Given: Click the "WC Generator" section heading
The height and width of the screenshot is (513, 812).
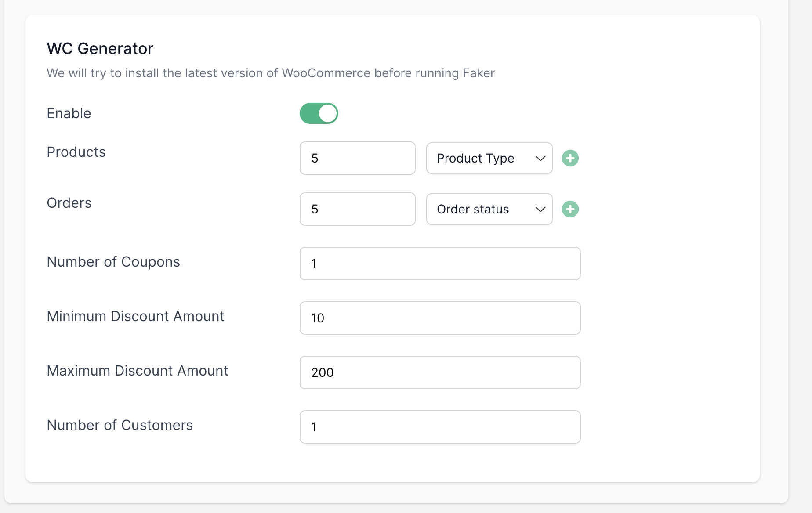Looking at the screenshot, I should pyautogui.click(x=100, y=48).
